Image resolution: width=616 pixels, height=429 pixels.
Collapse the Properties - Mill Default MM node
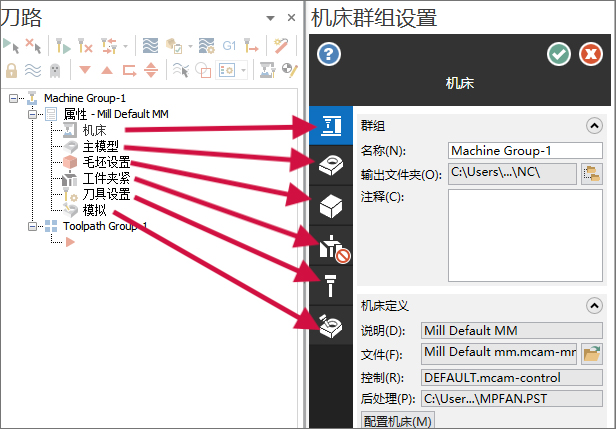pos(32,114)
